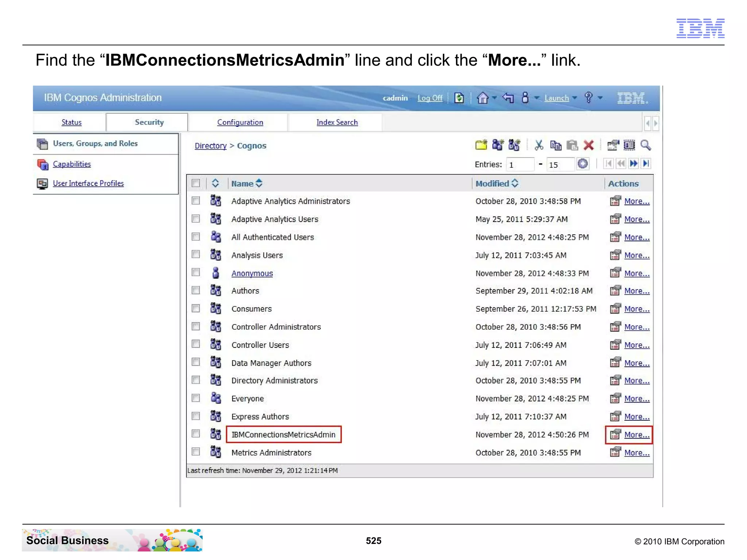Open Capabilities in the left panel
This screenshot has height=560, width=747.
72,164
